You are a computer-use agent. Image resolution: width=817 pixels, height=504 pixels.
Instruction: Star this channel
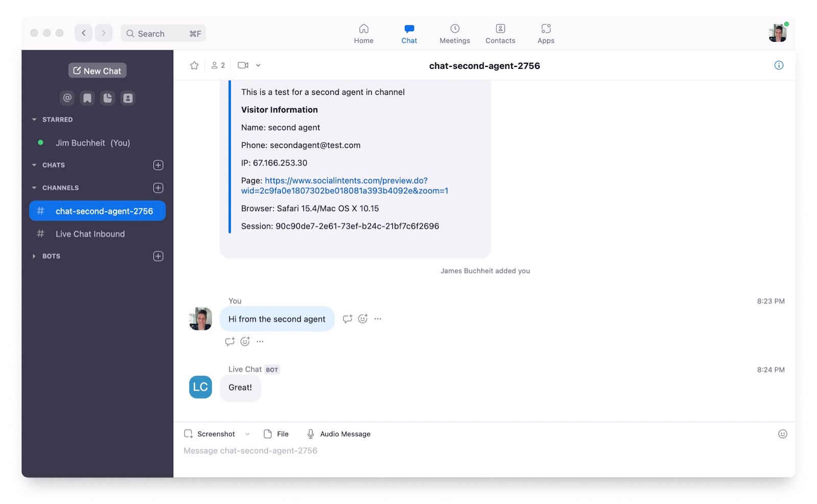pyautogui.click(x=194, y=65)
